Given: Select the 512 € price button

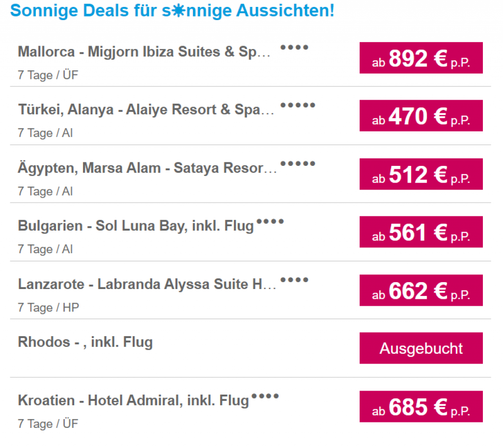Looking at the screenshot, I should [421, 174].
